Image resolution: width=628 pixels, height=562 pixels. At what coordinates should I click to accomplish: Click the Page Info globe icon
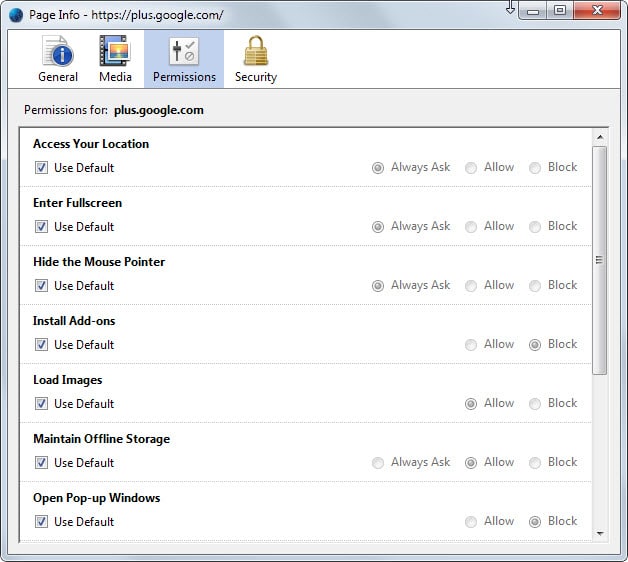click(16, 15)
